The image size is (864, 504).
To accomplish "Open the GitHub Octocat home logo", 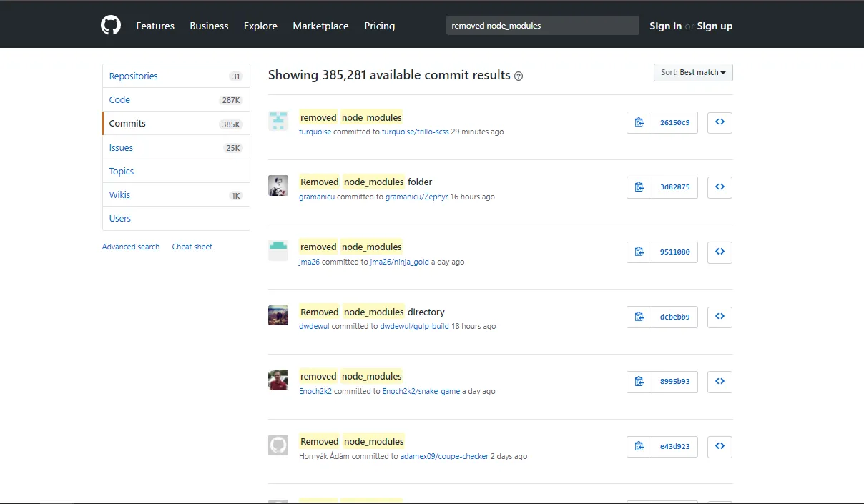I will (111, 26).
